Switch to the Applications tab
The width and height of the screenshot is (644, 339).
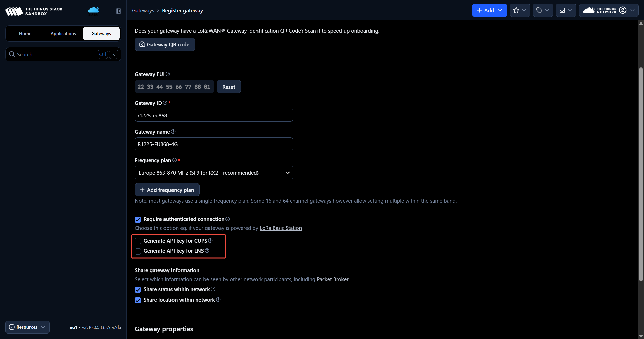pyautogui.click(x=63, y=34)
